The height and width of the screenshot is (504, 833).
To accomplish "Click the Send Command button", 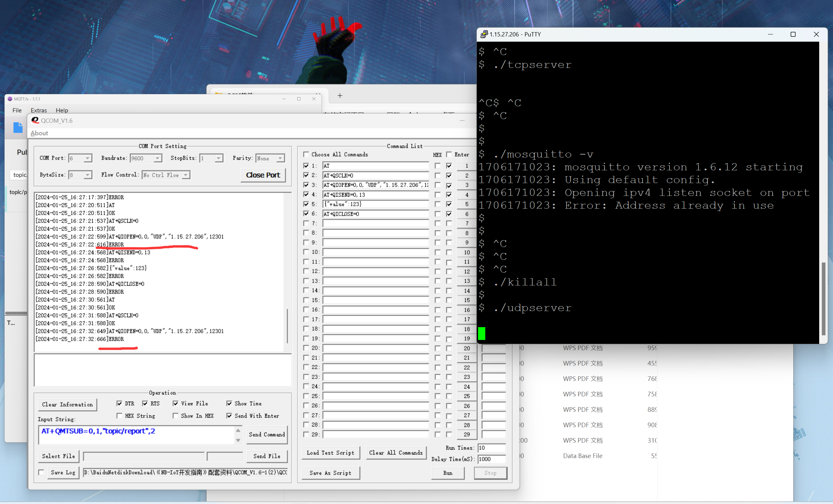I will [267, 434].
